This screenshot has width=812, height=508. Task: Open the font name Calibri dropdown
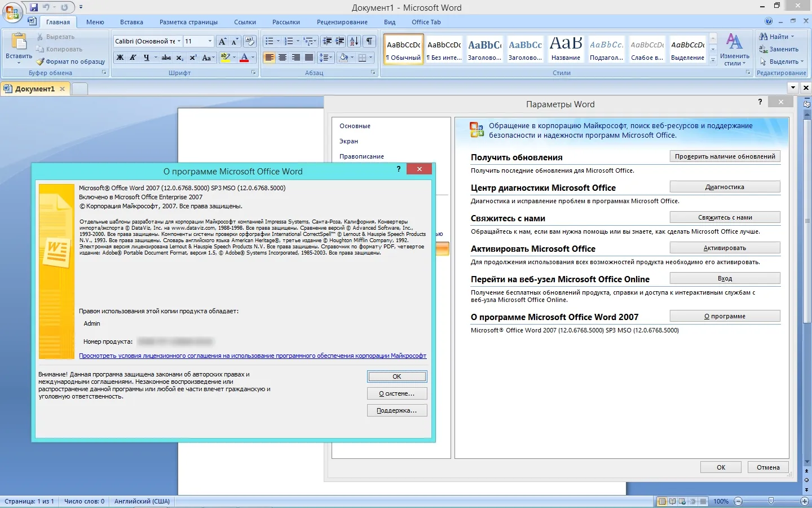(179, 41)
